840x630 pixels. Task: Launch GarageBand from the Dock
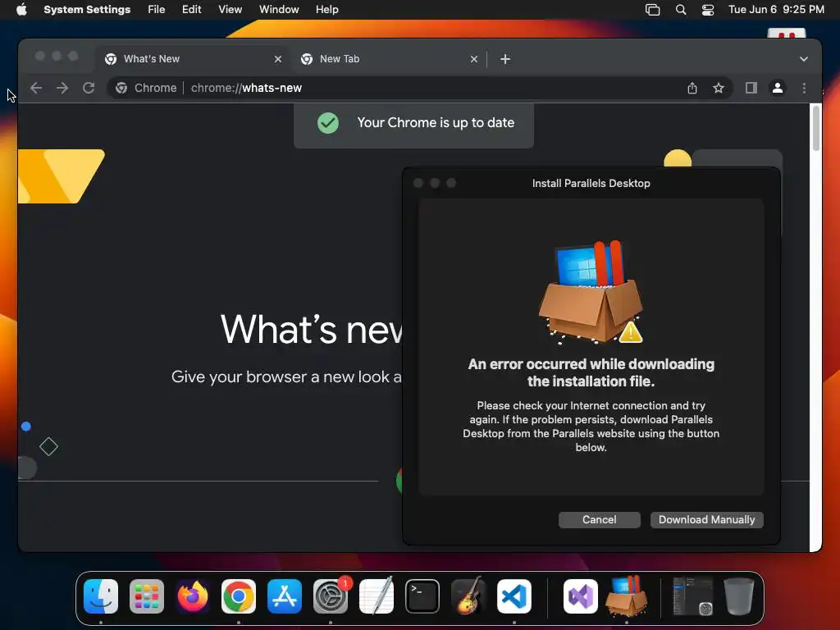468,596
